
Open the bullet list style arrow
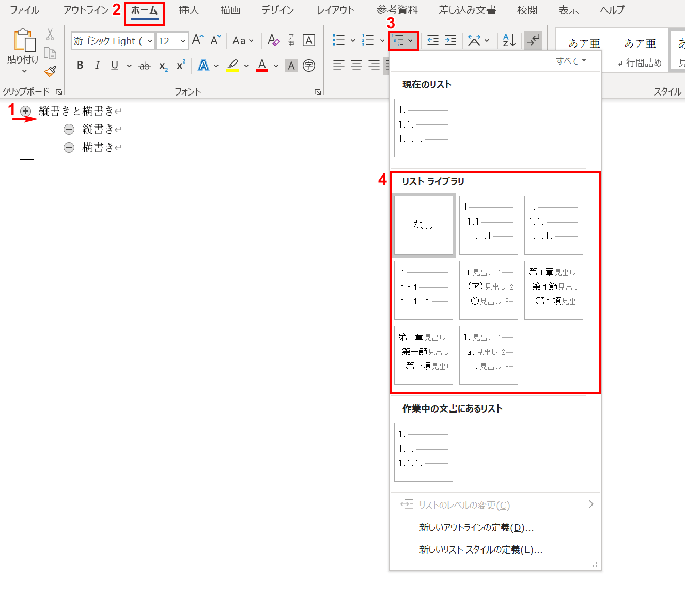[x=352, y=40]
